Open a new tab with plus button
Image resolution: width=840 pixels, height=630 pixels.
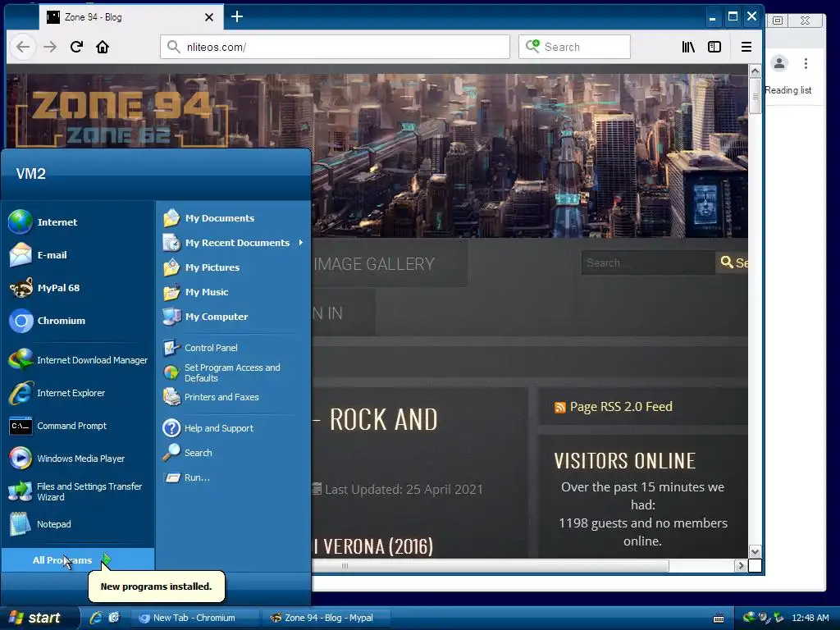coord(237,16)
